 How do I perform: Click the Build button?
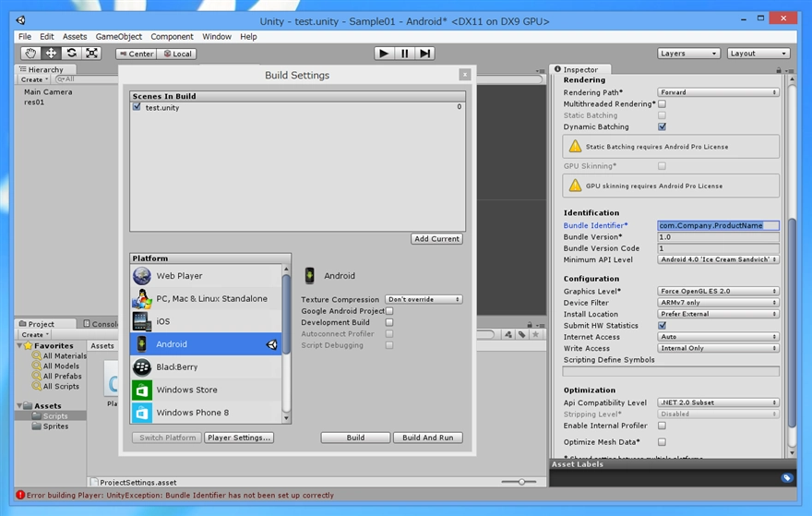[355, 438]
